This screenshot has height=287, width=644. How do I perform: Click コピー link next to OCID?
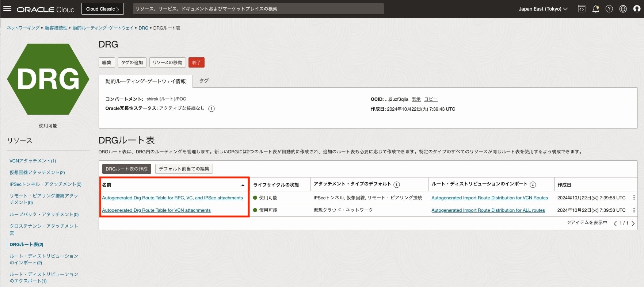click(x=431, y=99)
